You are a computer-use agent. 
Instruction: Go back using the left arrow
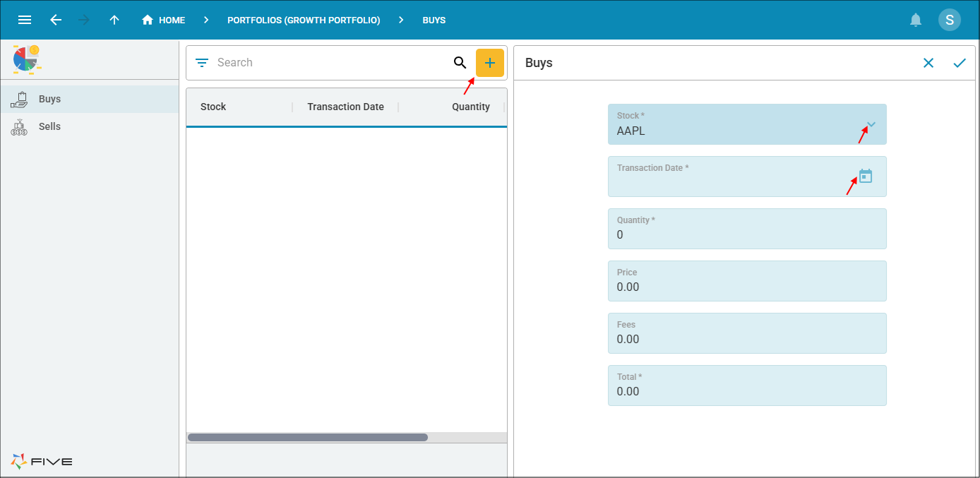pyautogui.click(x=56, y=20)
